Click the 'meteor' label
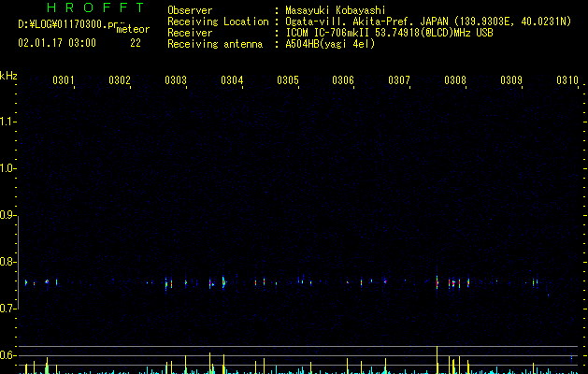Viewport: 588px width, 374px height. click(133, 29)
